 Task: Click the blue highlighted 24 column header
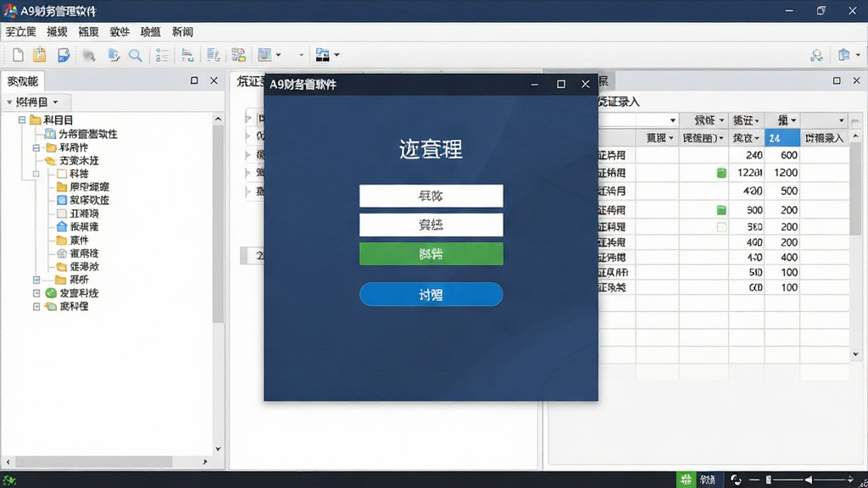pos(782,138)
